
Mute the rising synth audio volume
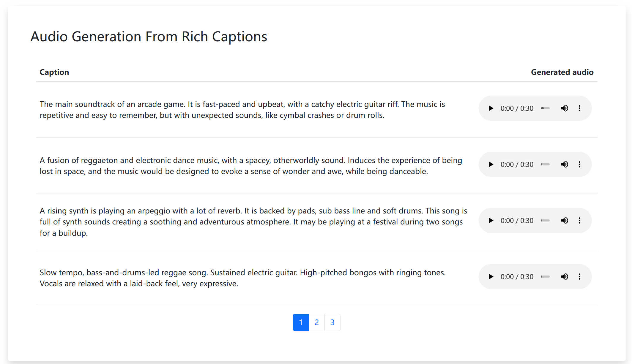[x=565, y=220]
